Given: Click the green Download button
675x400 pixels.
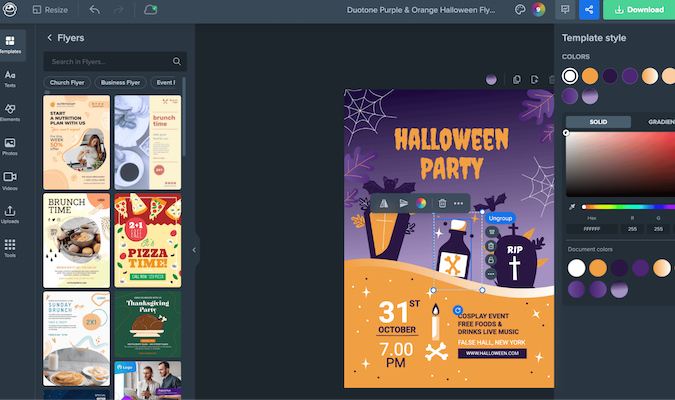Looking at the screenshot, I should 639,9.
